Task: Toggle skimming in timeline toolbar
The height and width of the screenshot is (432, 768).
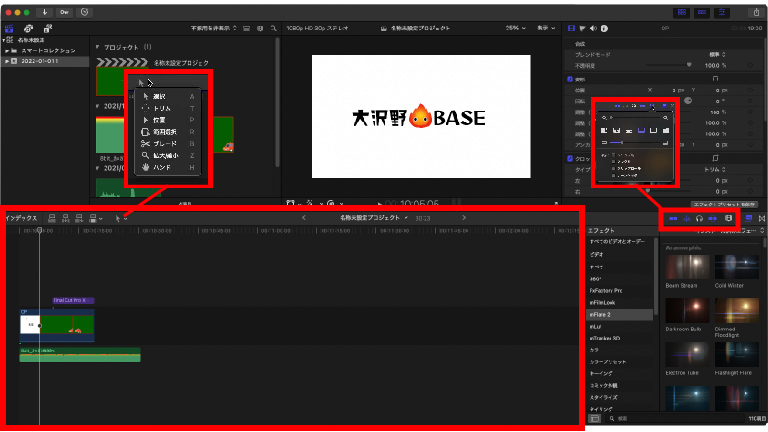Action: 673,218
